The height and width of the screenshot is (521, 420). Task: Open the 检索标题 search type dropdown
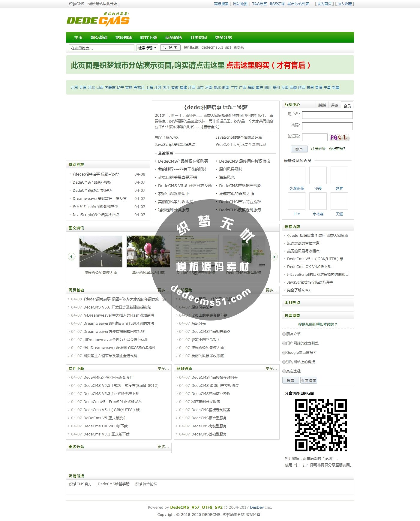147,48
